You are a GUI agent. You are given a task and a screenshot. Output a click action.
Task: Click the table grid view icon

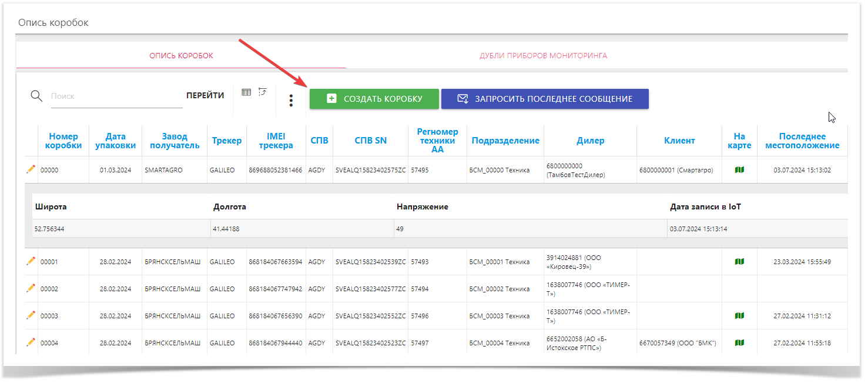246,92
